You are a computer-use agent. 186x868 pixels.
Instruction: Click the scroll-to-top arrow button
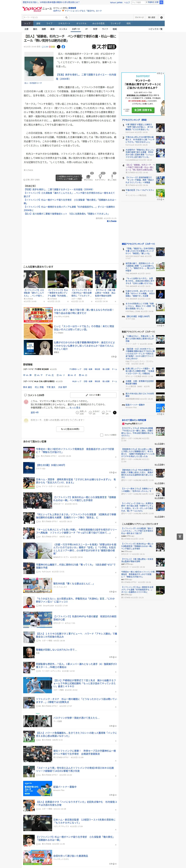click(180, 536)
